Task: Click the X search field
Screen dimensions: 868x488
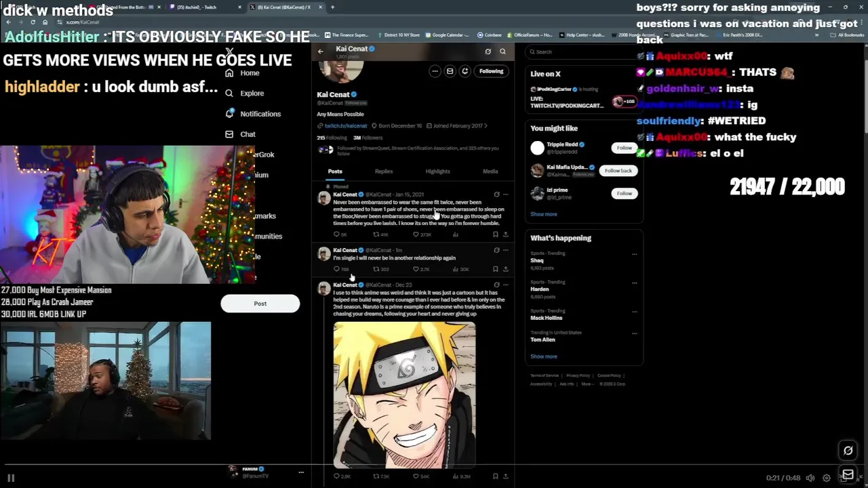Action: 585,52
